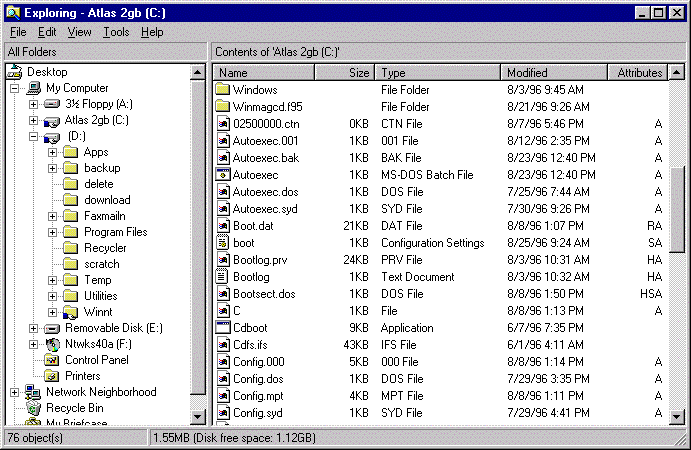Click the boot configuration settings icon
This screenshot has width=691, height=450.
(223, 242)
